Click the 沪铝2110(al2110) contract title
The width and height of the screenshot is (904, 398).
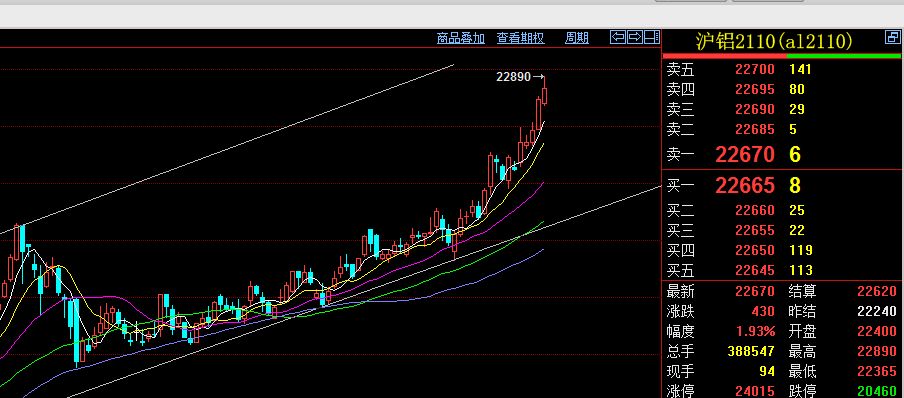click(774, 42)
